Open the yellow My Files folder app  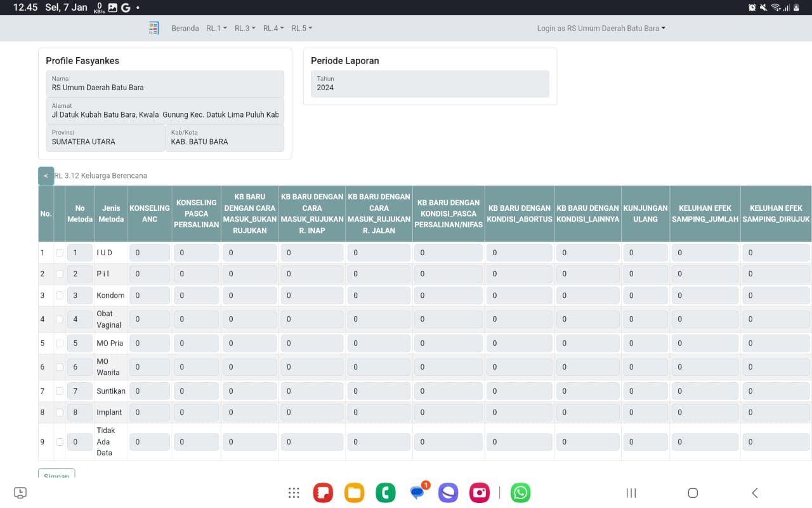coord(355,493)
